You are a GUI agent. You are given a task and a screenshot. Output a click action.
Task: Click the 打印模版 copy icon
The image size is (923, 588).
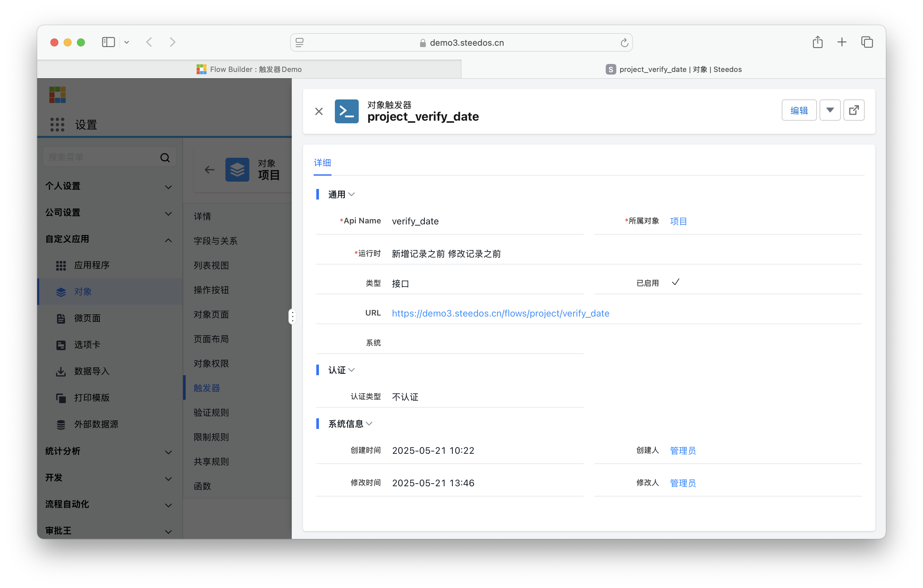click(x=61, y=398)
